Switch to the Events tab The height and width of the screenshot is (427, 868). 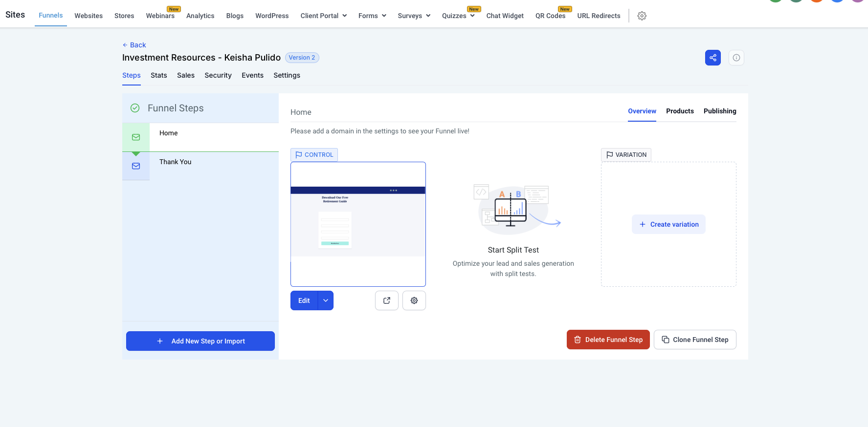point(252,75)
